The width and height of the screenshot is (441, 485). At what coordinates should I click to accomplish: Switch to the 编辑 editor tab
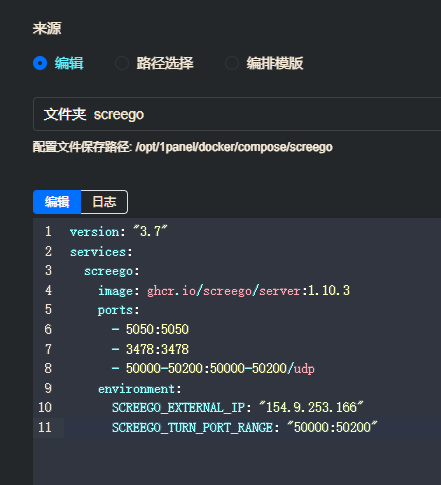[57, 202]
